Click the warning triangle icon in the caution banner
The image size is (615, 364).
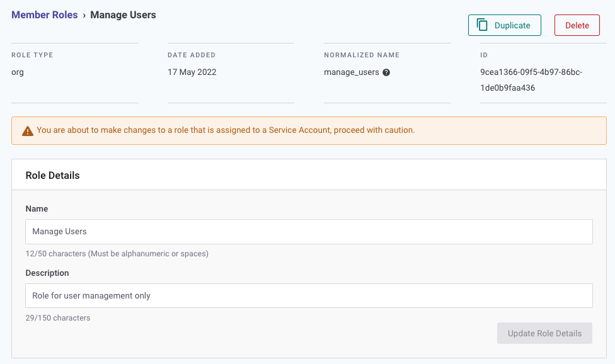pyautogui.click(x=28, y=131)
